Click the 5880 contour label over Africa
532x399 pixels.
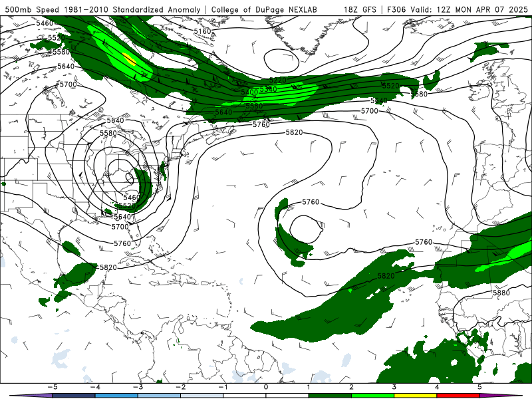[x=501, y=293]
